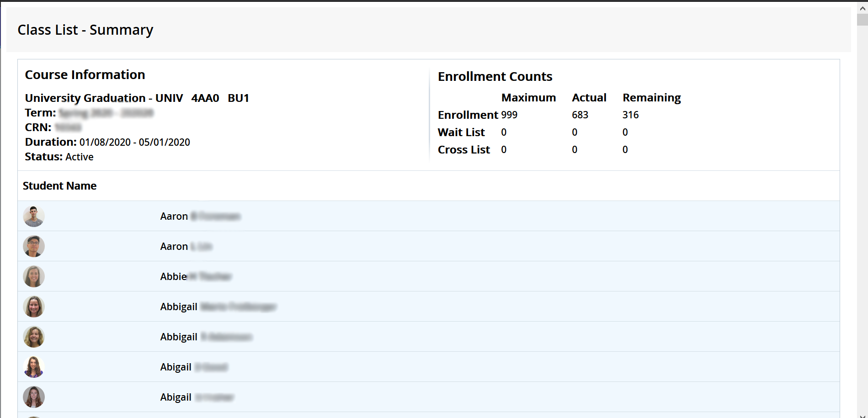Click the first Abbigail's profile photo
The image size is (868, 418).
34,307
